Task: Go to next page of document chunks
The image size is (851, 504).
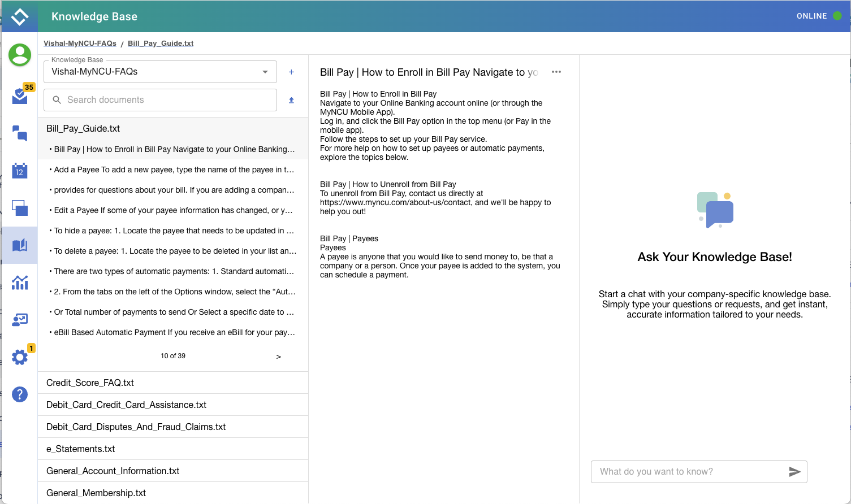Action: click(x=278, y=357)
